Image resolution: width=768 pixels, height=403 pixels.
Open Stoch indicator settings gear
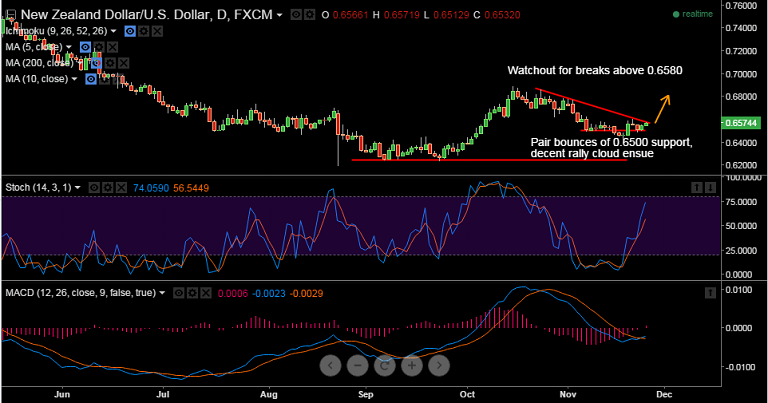click(x=108, y=188)
